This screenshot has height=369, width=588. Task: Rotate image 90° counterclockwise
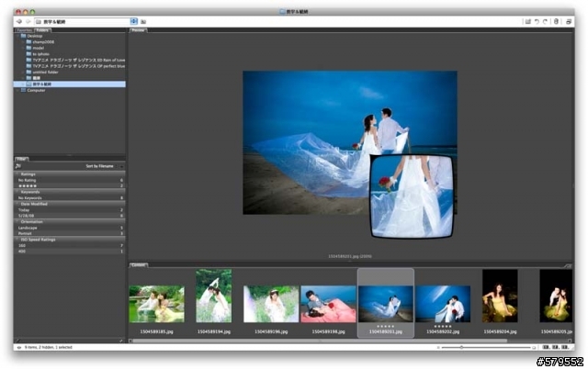click(537, 22)
